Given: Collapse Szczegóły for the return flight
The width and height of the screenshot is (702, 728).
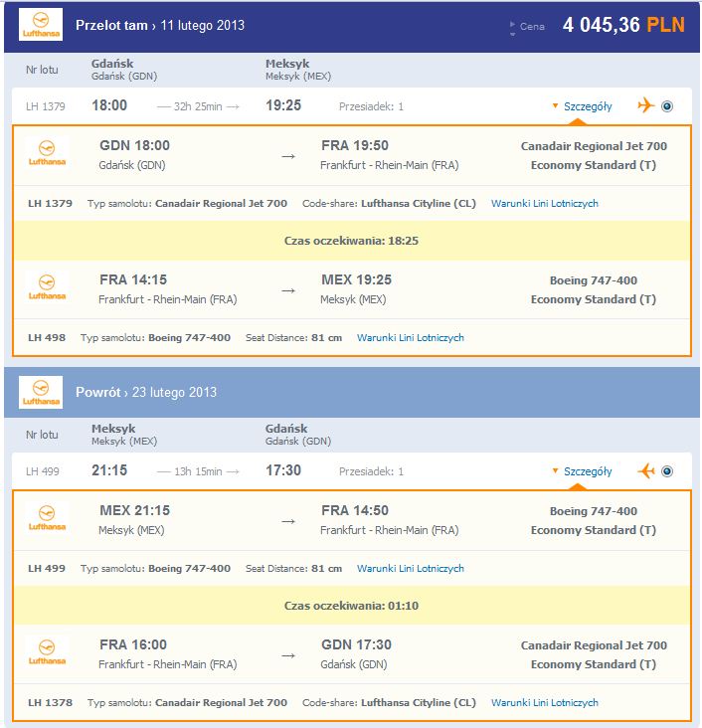Looking at the screenshot, I should tap(583, 471).
